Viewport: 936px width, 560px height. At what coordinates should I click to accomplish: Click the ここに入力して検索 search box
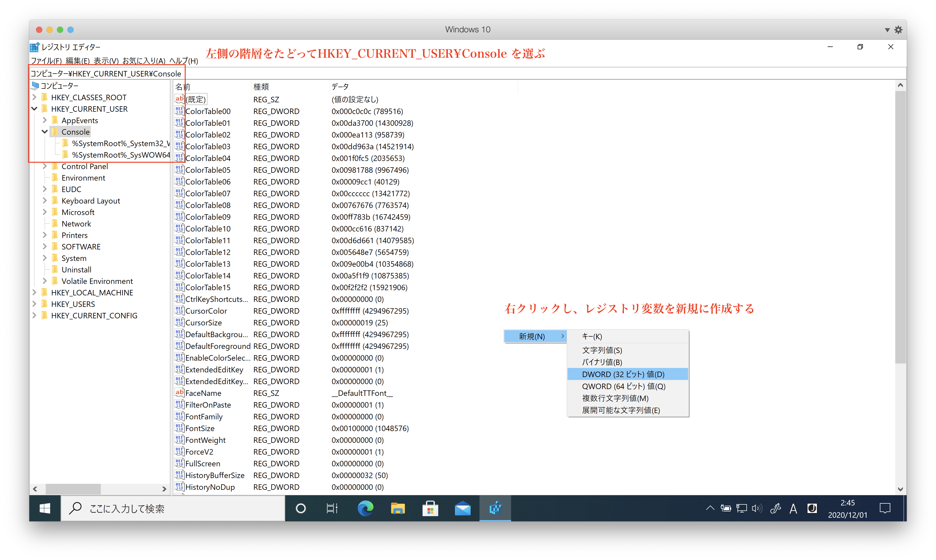pos(173,509)
